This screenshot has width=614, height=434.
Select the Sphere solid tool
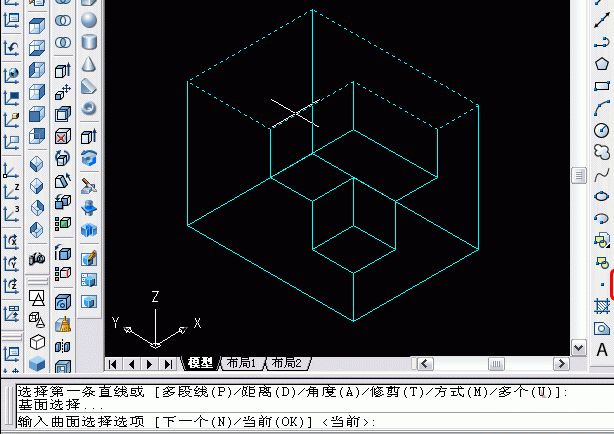tap(89, 20)
